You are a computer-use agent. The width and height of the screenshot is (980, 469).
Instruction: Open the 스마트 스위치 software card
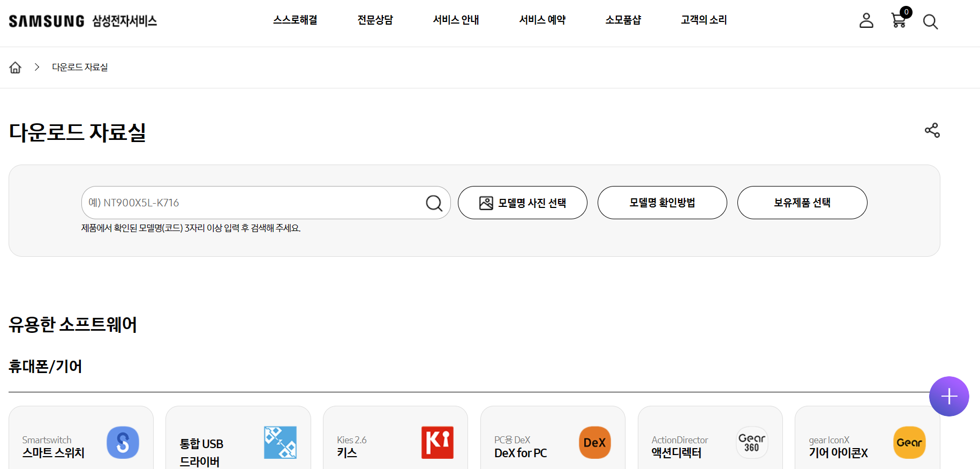[x=81, y=437]
